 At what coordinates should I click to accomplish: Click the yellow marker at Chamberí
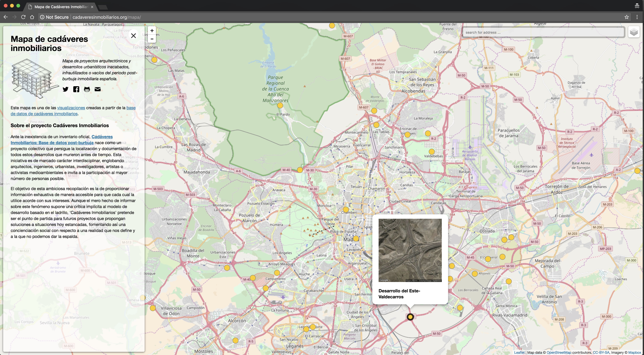click(346, 209)
